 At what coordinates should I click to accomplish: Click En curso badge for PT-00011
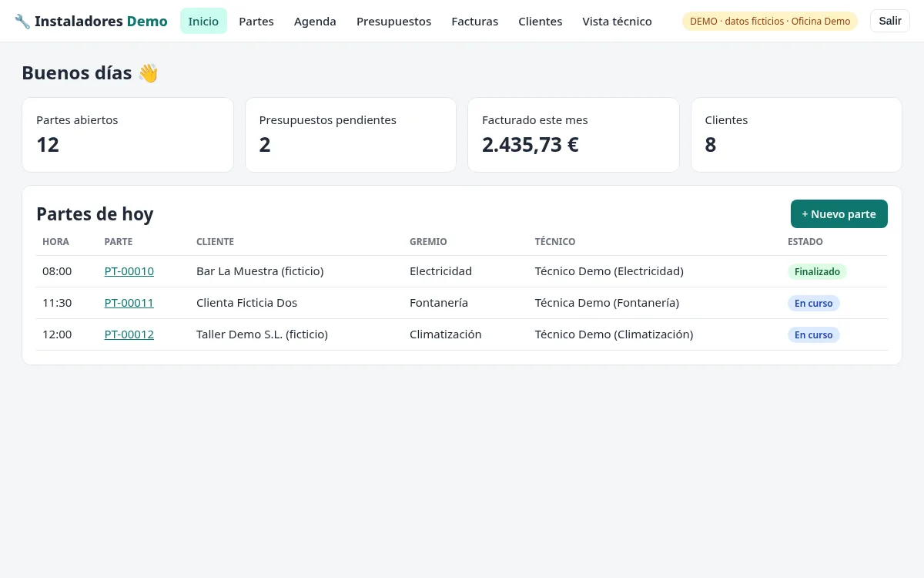813,303
